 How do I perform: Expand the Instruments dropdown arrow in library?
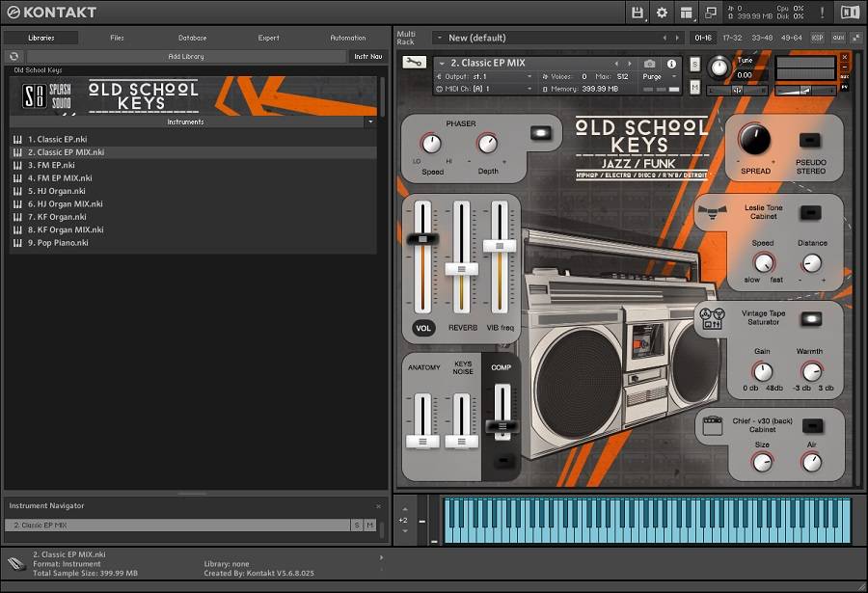coord(370,122)
